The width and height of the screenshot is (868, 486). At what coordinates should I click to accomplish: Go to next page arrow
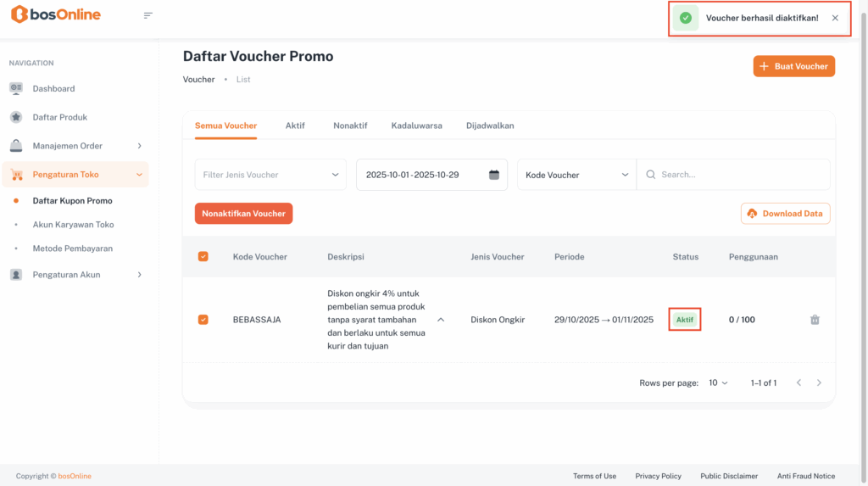[819, 383]
